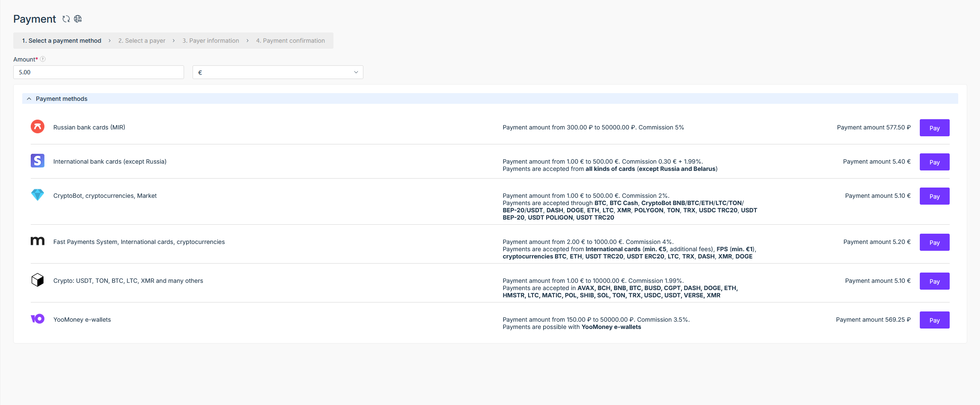The width and height of the screenshot is (980, 405).
Task: Click the Russian bank cards (MIR) label
Action: click(89, 127)
